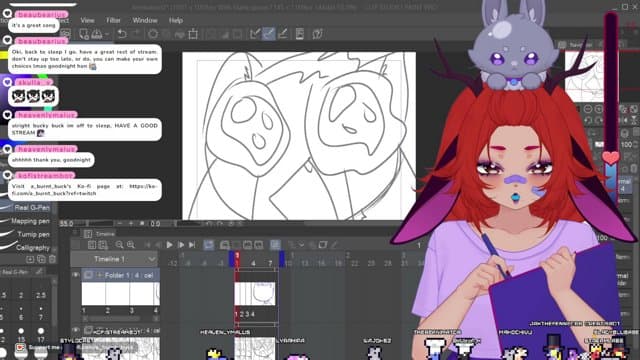
Task: Click the wrench icon beside Real G-Pen tab
Action: pos(39,271)
